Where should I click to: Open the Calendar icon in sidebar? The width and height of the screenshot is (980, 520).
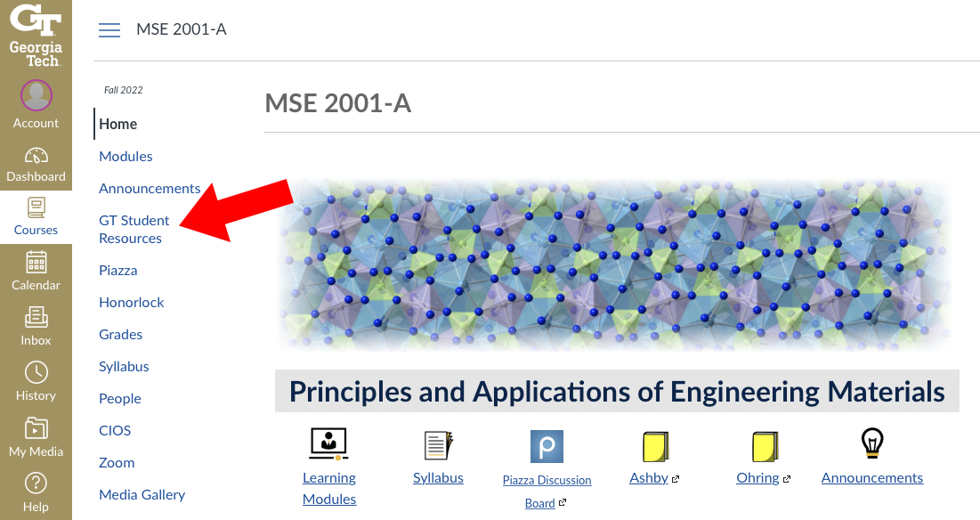[36, 263]
